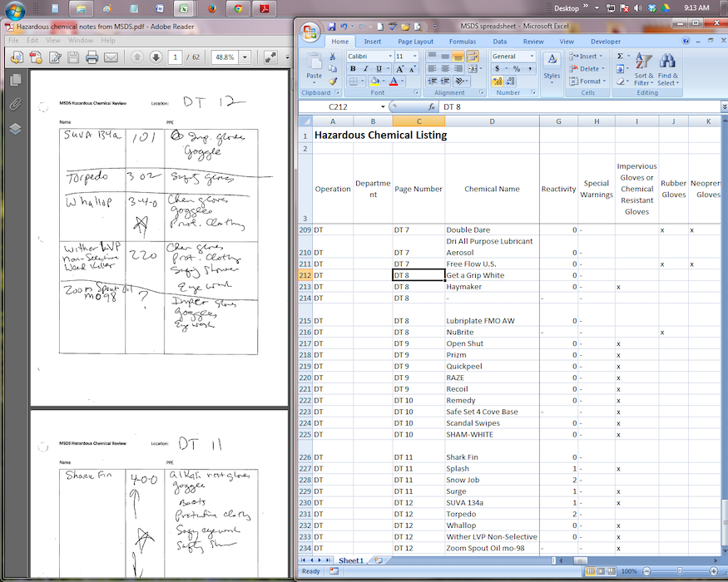Open attachments paperclip panel in Adobe Reader
This screenshot has height=582, width=728.
coord(15,104)
